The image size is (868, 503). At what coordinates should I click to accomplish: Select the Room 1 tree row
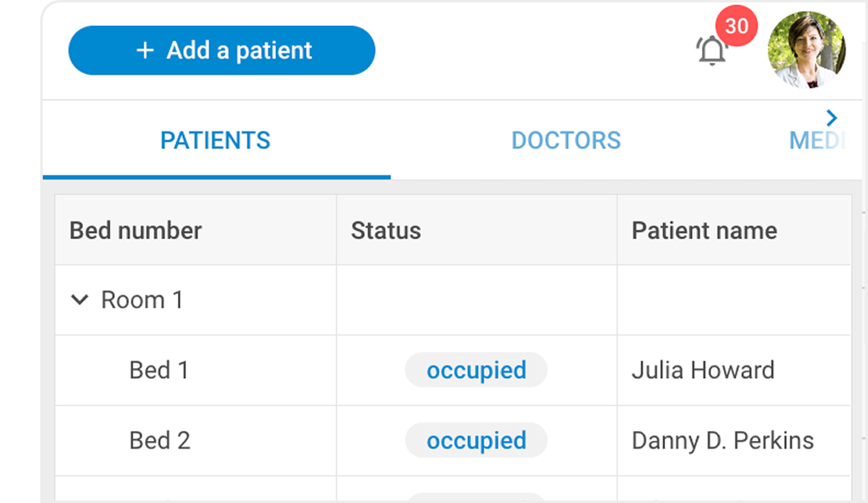453,300
